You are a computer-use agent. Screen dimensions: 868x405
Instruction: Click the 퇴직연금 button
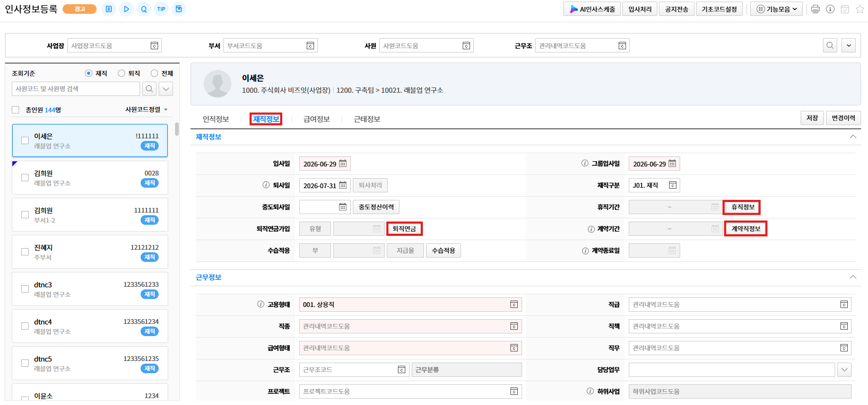click(x=404, y=229)
